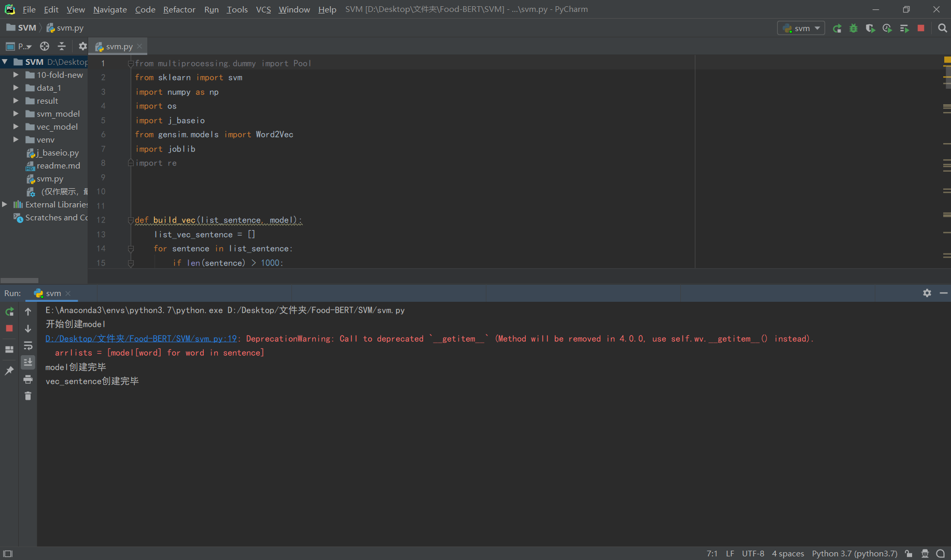
Task: Open Run panel settings gear
Action: click(927, 293)
